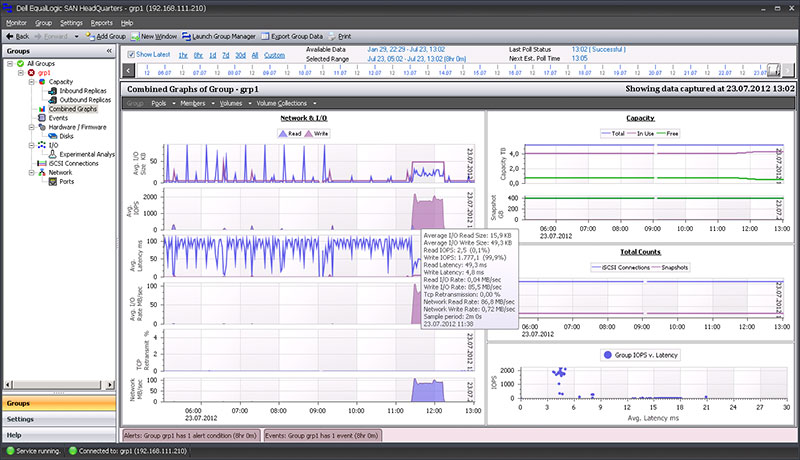
Task: Click the Capacity pie chart icon
Action: click(42, 82)
